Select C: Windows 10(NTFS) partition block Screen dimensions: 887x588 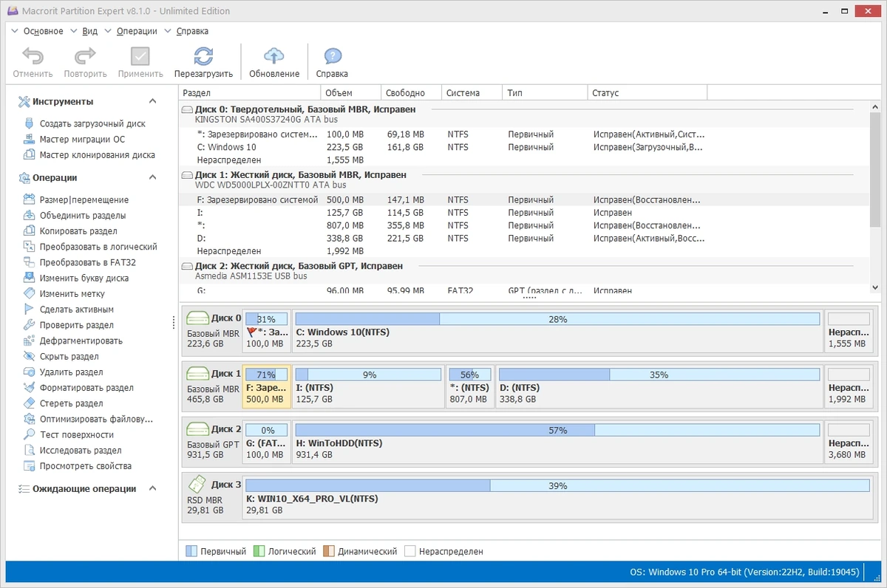pyautogui.click(x=557, y=330)
